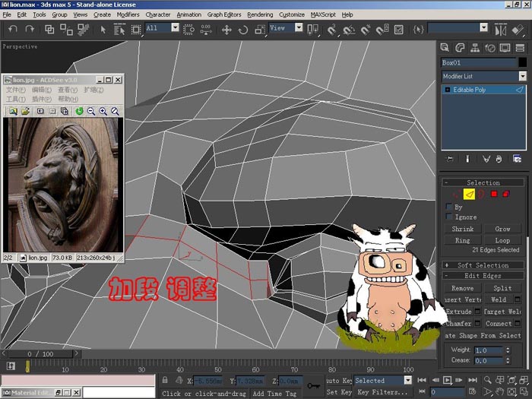
Task: Select Vertex sub-object level icon
Action: pyautogui.click(x=456, y=194)
